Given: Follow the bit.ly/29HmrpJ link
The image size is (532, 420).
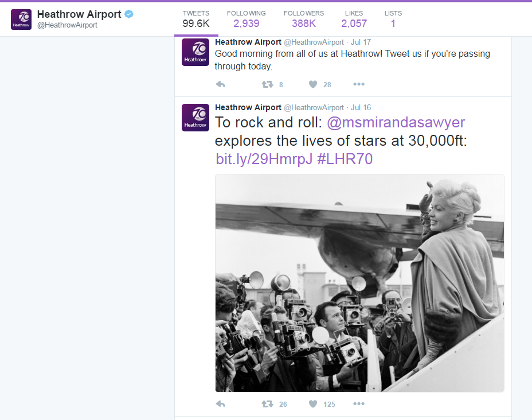Looking at the screenshot, I should (x=264, y=159).
